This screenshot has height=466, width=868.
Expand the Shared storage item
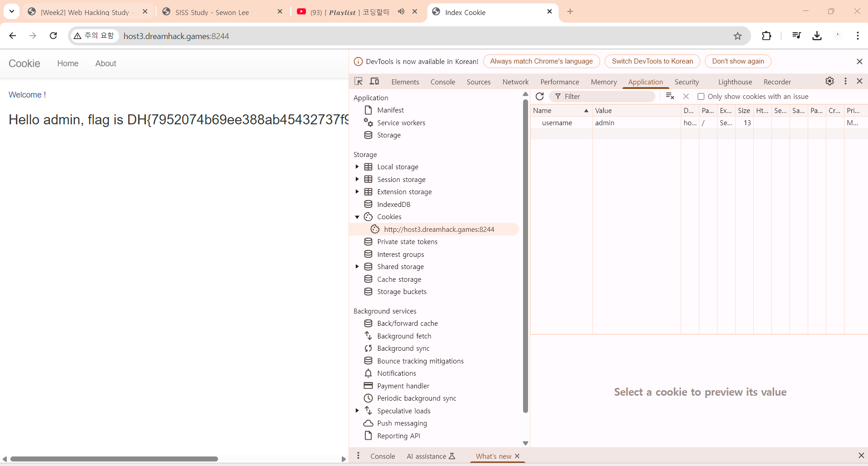click(357, 267)
